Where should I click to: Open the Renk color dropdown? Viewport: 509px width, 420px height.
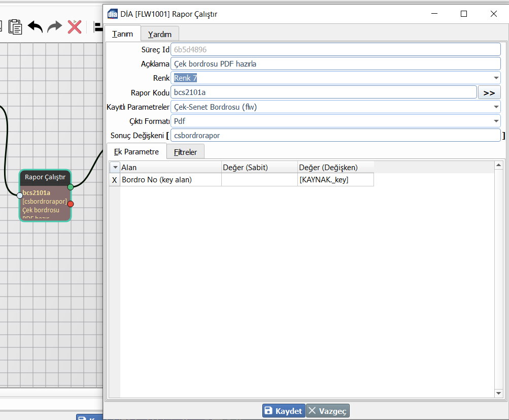495,78
